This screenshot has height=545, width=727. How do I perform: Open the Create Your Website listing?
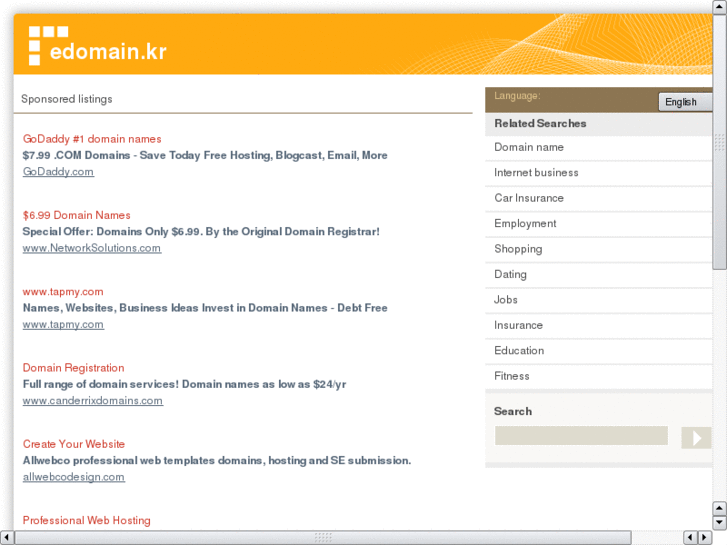click(x=74, y=444)
